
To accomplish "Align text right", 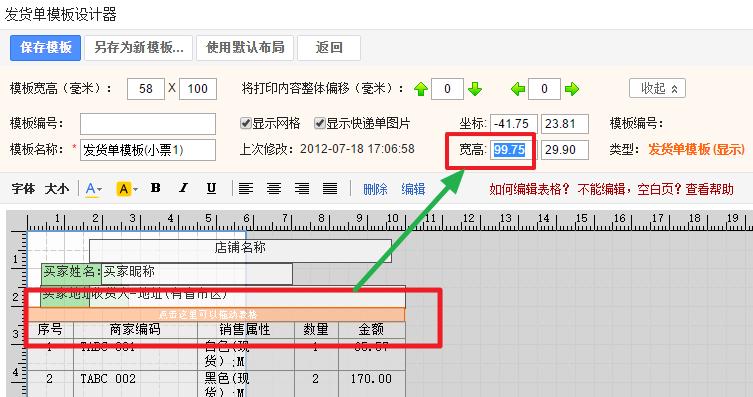I will click(302, 188).
